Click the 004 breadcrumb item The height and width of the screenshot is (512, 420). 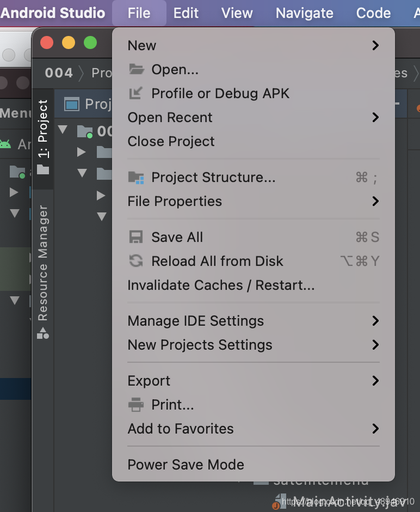[x=59, y=73]
